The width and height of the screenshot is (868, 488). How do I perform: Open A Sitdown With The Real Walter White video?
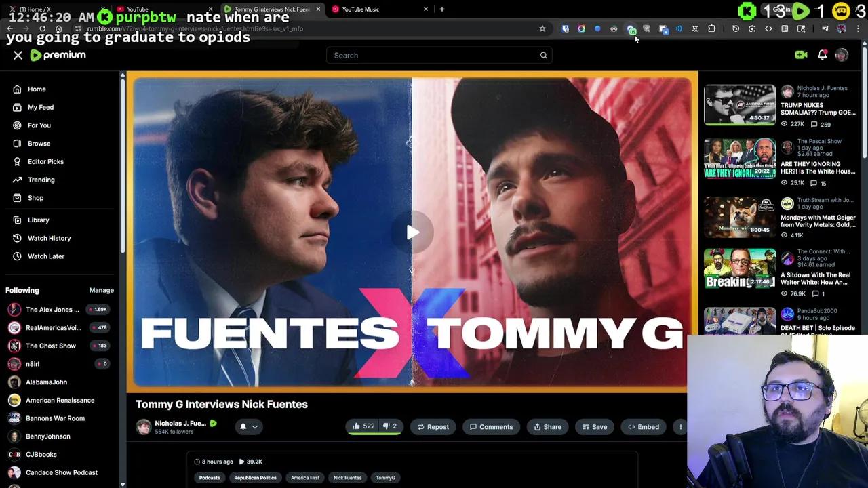coord(740,268)
